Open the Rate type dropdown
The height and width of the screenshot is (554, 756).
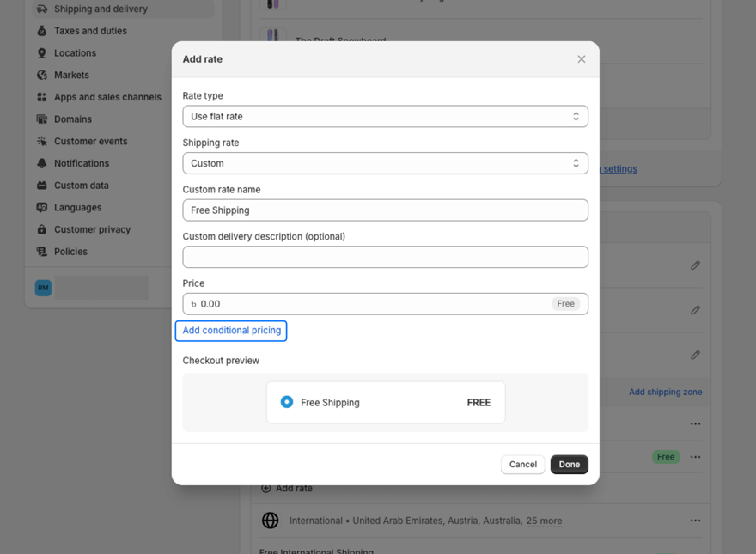[385, 117]
